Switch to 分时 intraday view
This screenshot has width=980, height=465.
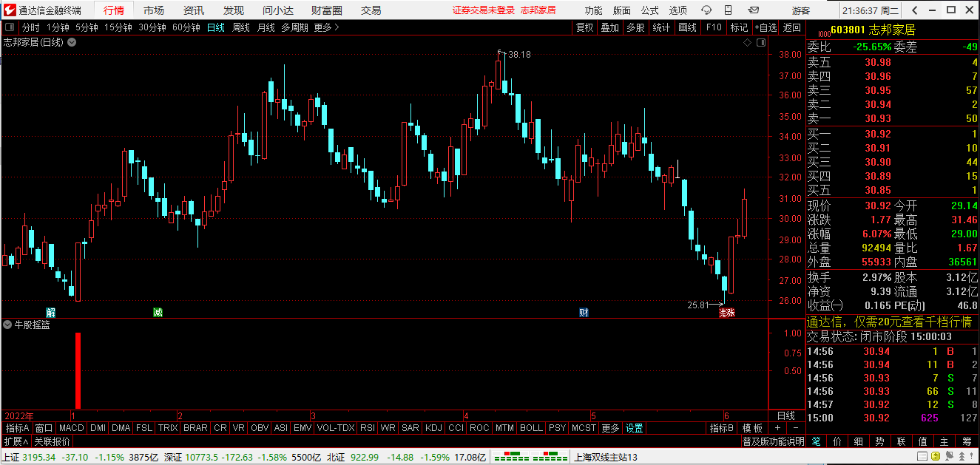click(x=31, y=27)
